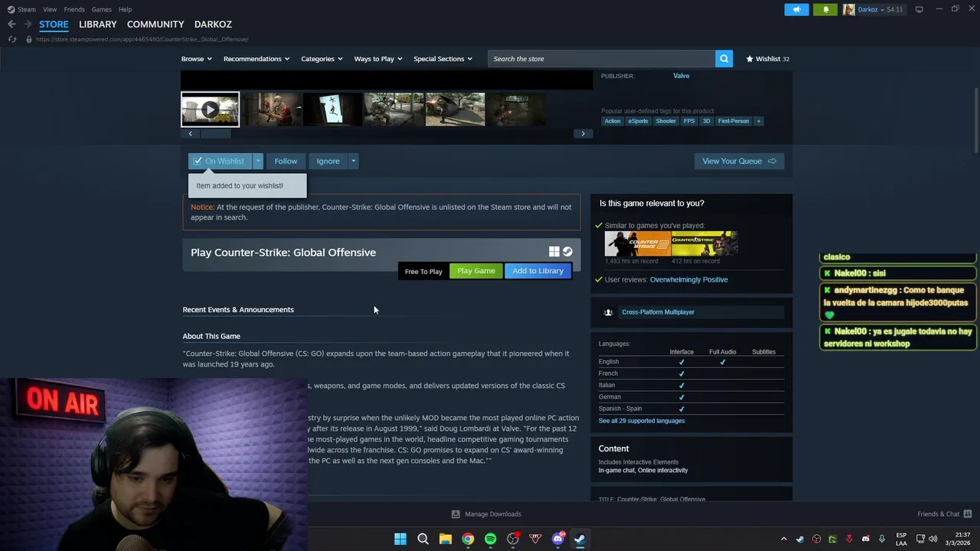Reload the store page with the refresh icon
The image size is (980, 551).
tap(12, 39)
